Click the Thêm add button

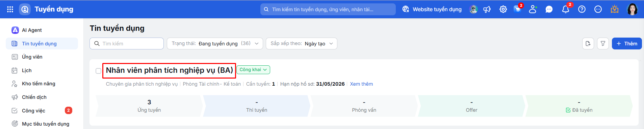tap(627, 43)
